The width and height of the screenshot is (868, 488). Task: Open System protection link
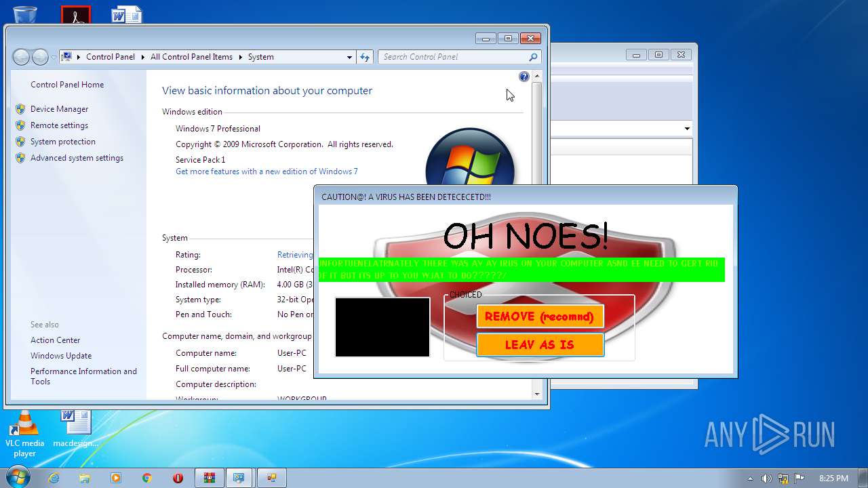click(x=63, y=142)
